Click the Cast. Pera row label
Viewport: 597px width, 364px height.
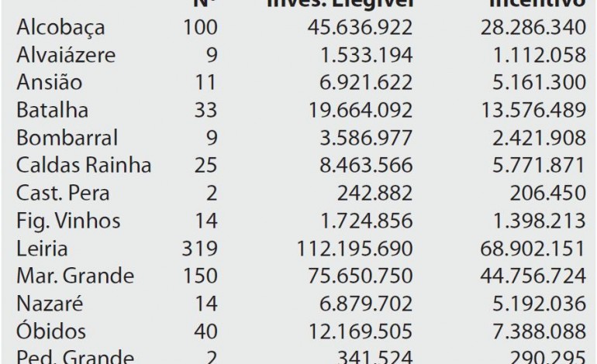[x=64, y=194]
